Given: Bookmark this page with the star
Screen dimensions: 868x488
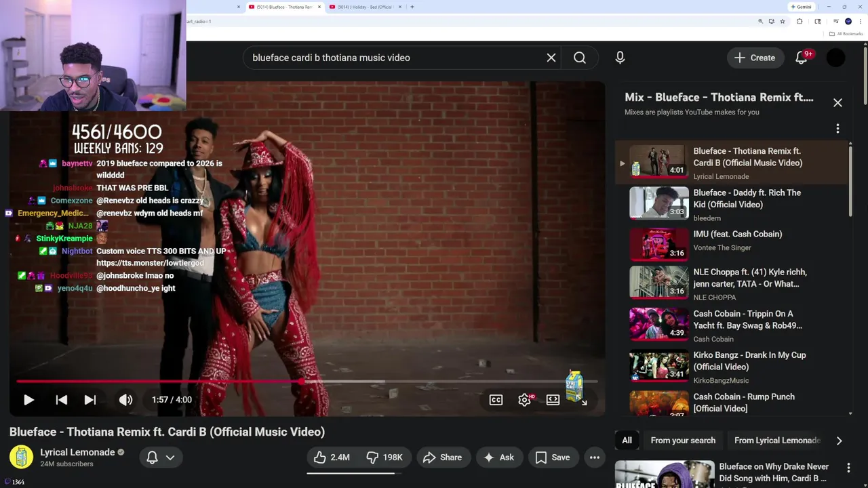Looking at the screenshot, I should [783, 22].
